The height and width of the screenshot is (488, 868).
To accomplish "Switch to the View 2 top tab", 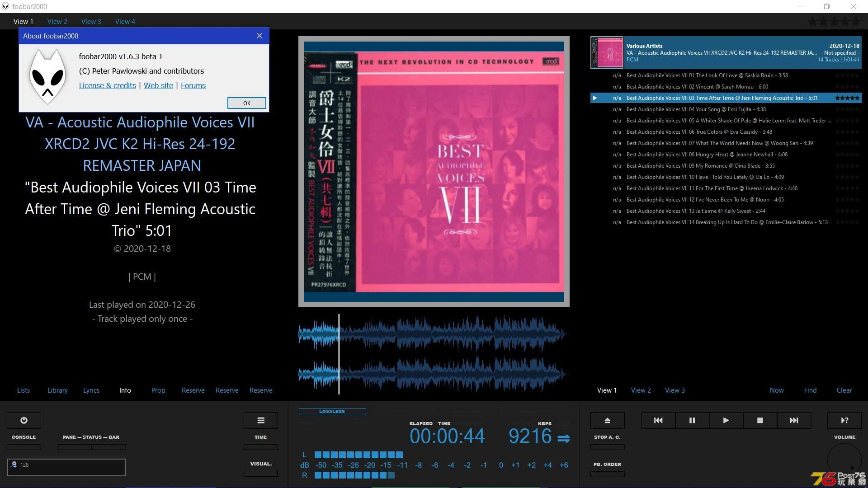I will click(57, 21).
